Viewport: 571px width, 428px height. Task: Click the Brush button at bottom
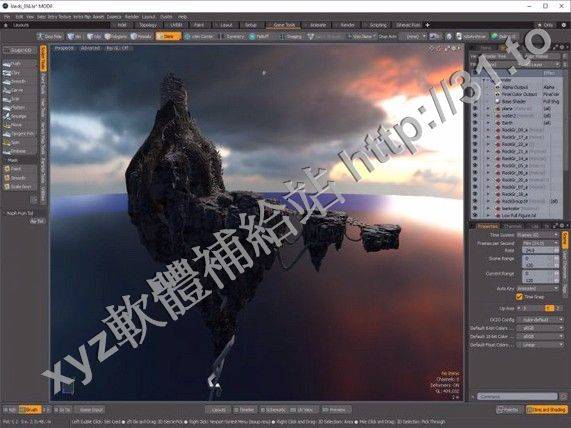30,410
